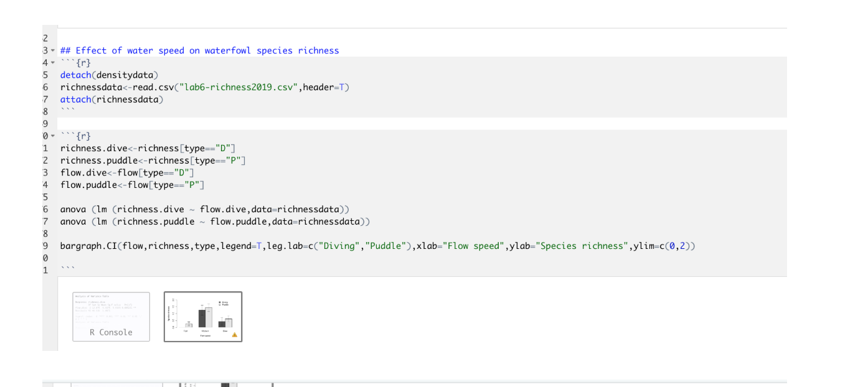This screenshot has height=387, width=868.
Task: Click the "Species richness" ylab string
Action: point(582,246)
